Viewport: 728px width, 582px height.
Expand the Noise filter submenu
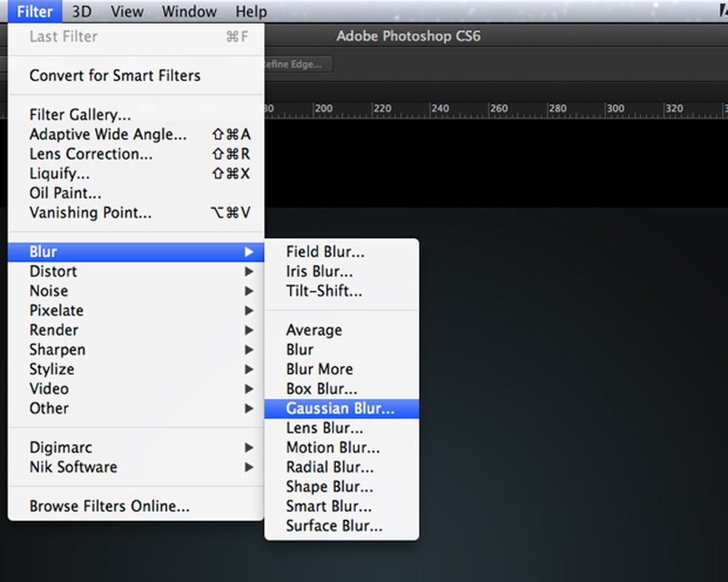point(49,291)
